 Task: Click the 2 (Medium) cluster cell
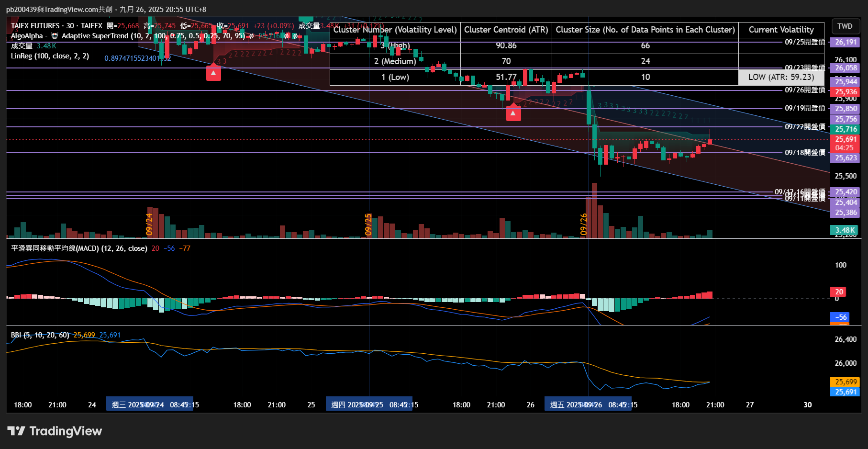[x=395, y=61]
